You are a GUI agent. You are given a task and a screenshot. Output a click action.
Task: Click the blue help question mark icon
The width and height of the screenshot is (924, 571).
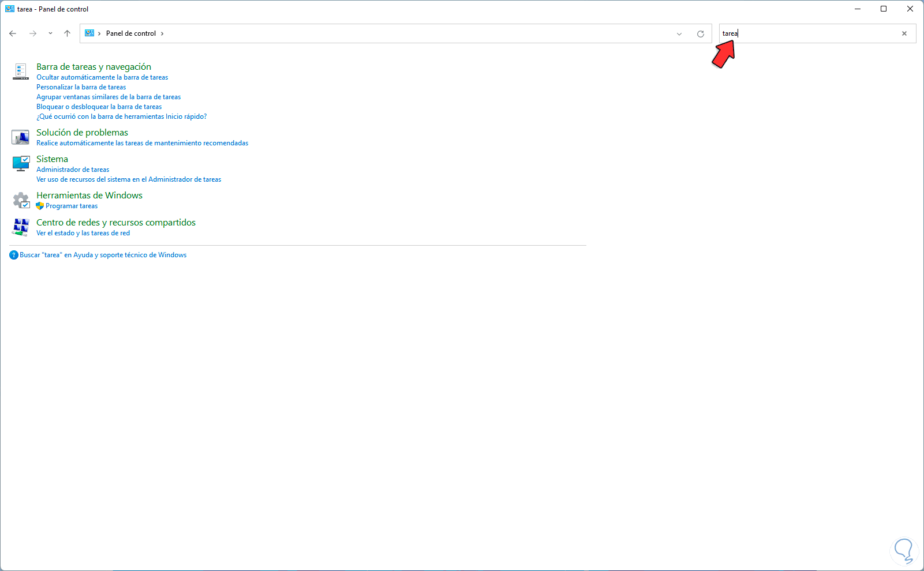[x=14, y=255]
